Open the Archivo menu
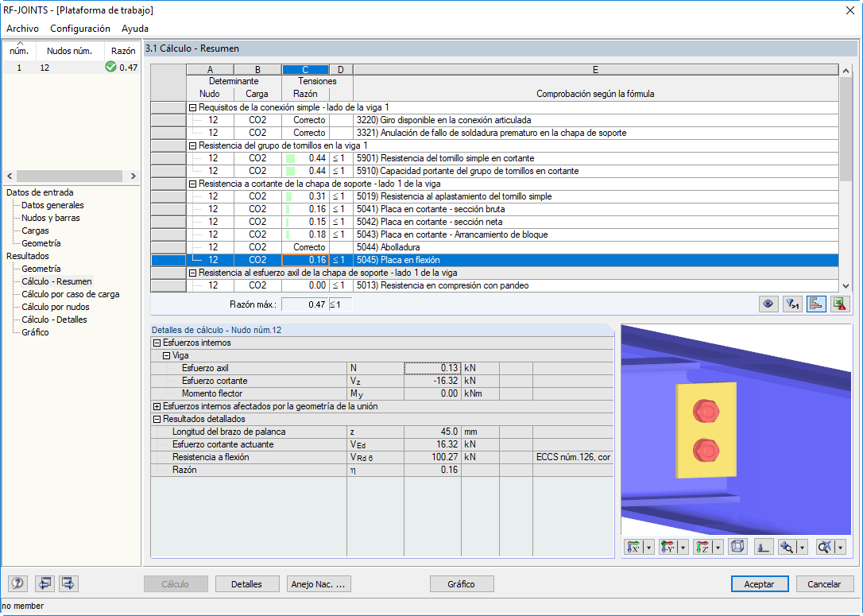 21,28
